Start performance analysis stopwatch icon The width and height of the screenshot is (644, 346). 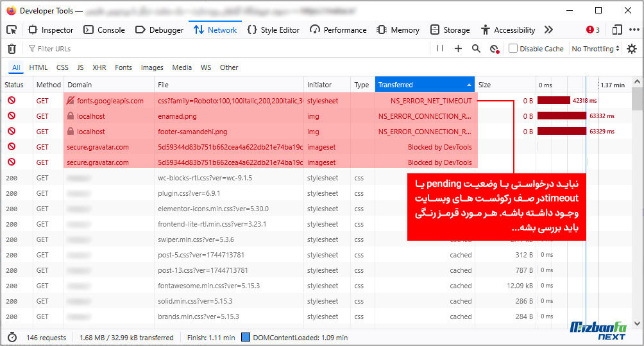12,338
